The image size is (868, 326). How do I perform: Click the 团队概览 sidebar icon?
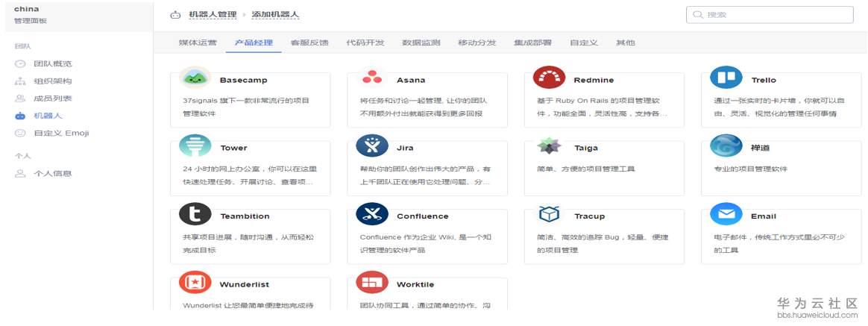point(20,63)
